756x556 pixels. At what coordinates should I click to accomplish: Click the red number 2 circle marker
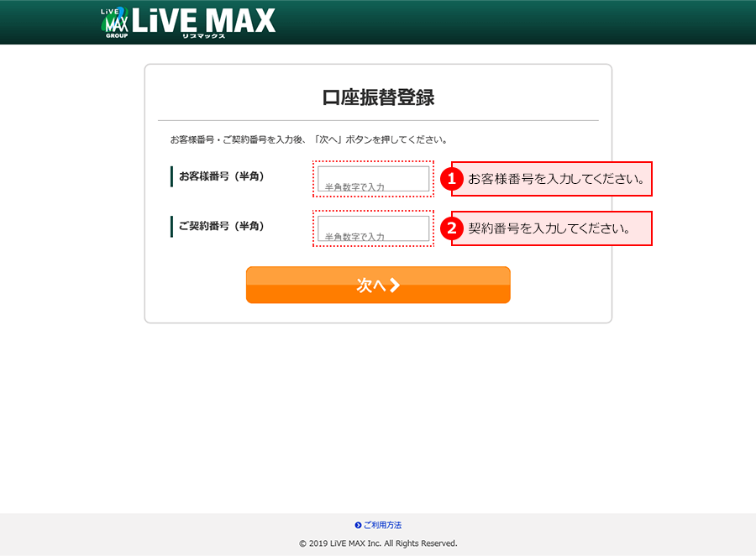452,228
